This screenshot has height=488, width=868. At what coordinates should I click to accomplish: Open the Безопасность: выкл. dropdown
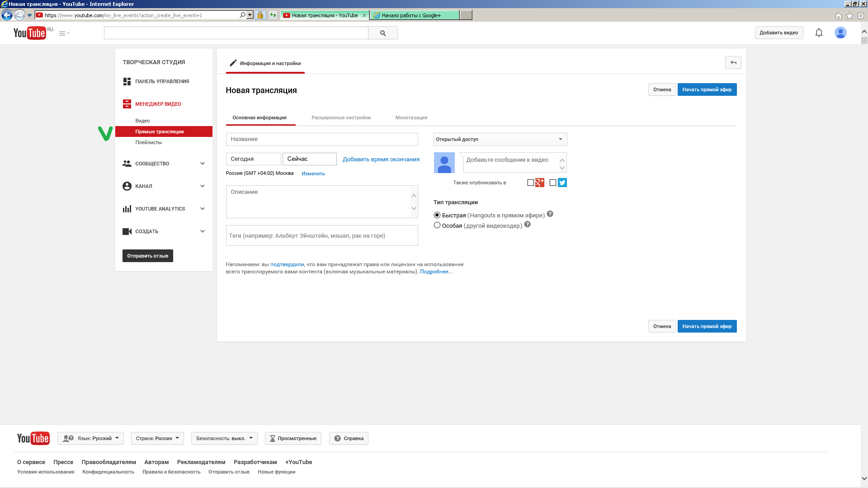224,438
